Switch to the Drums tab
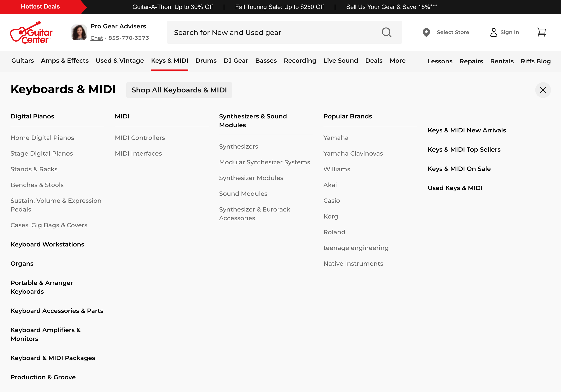The width and height of the screenshot is (561, 392). point(206,61)
